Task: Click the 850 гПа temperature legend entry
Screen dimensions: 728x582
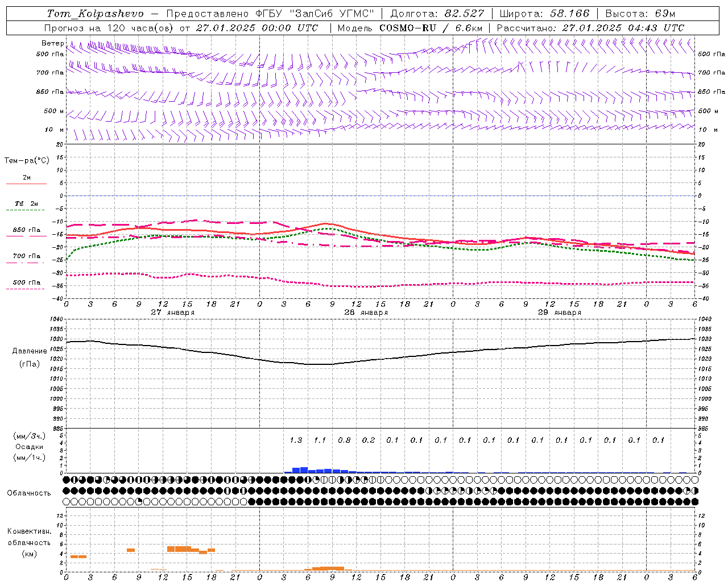Action: click(x=27, y=230)
